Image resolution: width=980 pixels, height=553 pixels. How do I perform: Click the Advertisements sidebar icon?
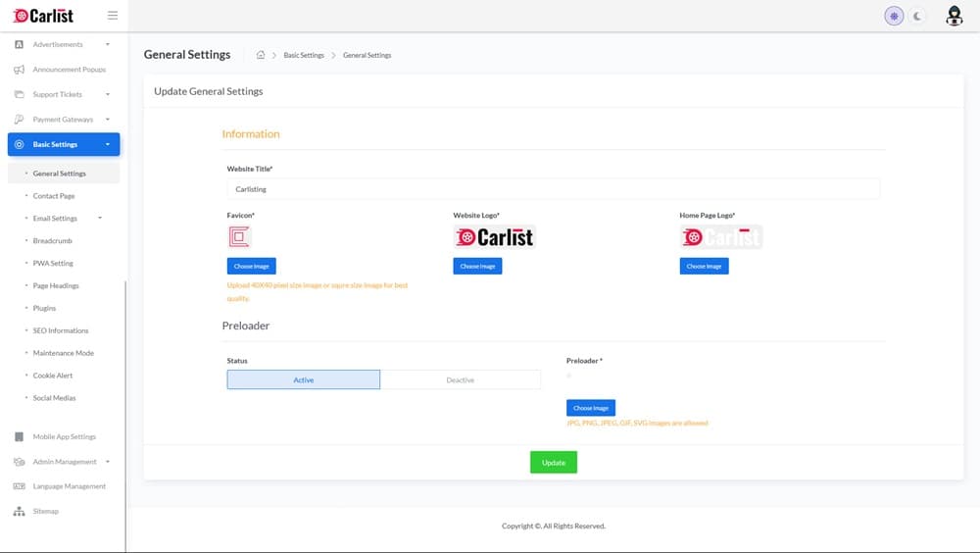19,45
